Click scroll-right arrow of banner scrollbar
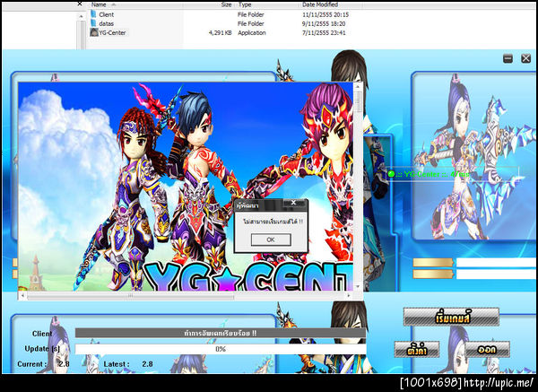Screen dimensions: 538x392 (x=349, y=295)
